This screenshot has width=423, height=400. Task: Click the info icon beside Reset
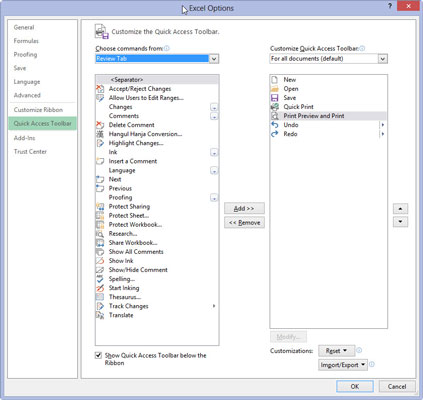[359, 350]
